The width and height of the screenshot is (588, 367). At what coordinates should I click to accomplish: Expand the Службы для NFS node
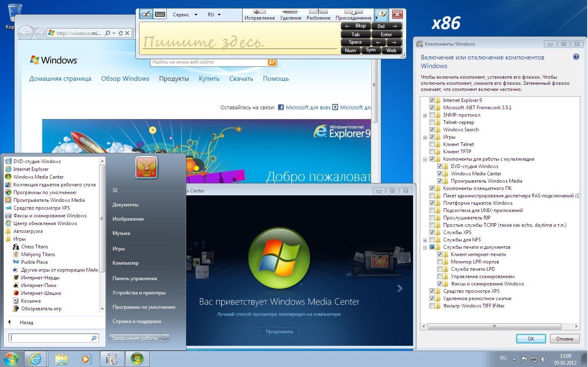tap(425, 240)
